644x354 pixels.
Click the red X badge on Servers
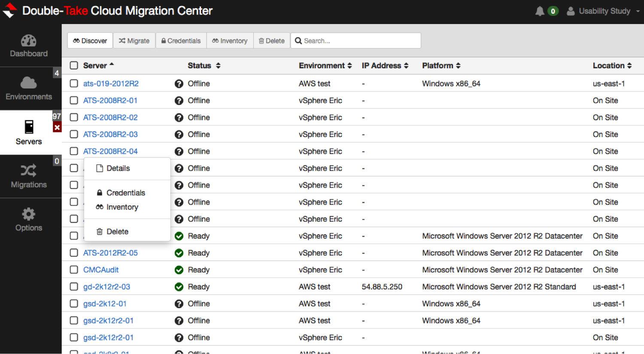tap(57, 127)
